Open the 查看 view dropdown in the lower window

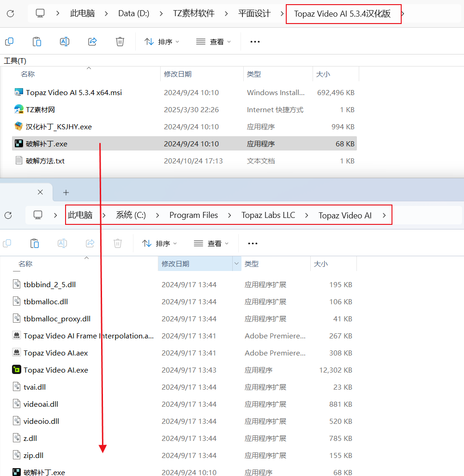coord(211,243)
